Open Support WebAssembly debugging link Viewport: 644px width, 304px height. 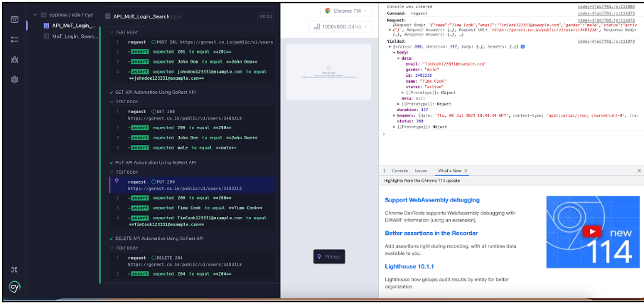tap(432, 200)
